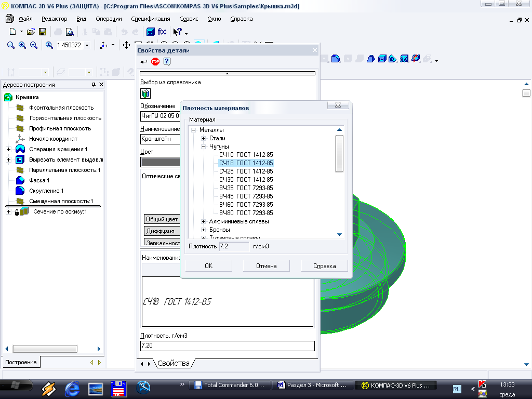The image size is (532, 399).
Task: Click the Плотность, г/см3 field with 7.20
Action: click(x=228, y=345)
